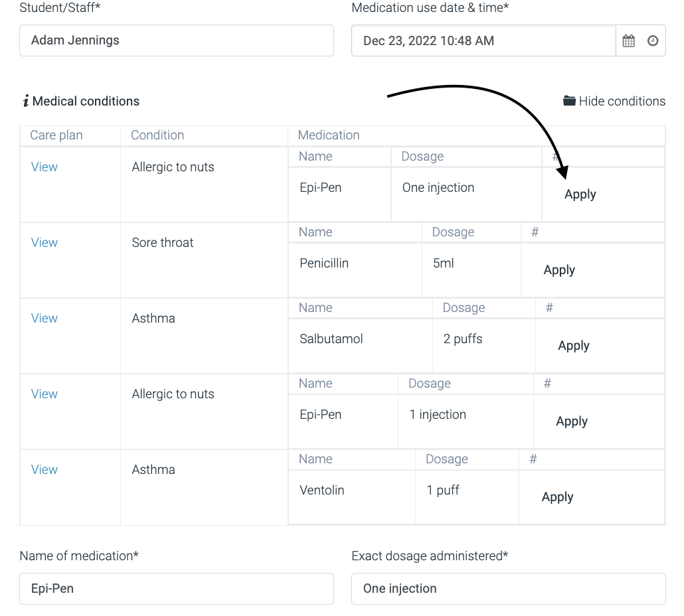View care plan for first Allergic to nuts
Image resolution: width=684 pixels, height=616 pixels.
point(44,167)
